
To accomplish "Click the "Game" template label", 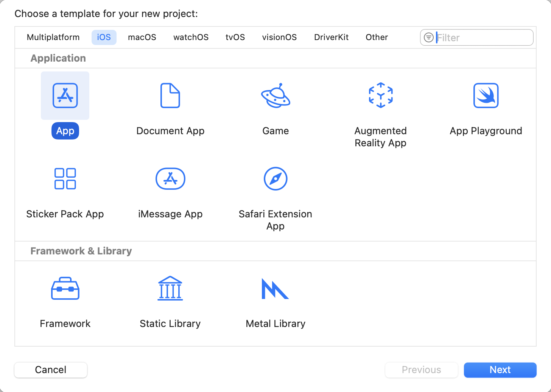I will pos(275,131).
